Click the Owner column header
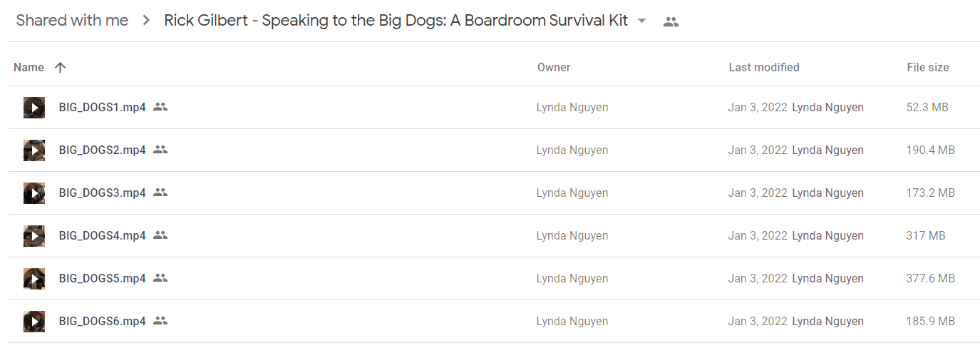980x343 pixels. pos(554,68)
